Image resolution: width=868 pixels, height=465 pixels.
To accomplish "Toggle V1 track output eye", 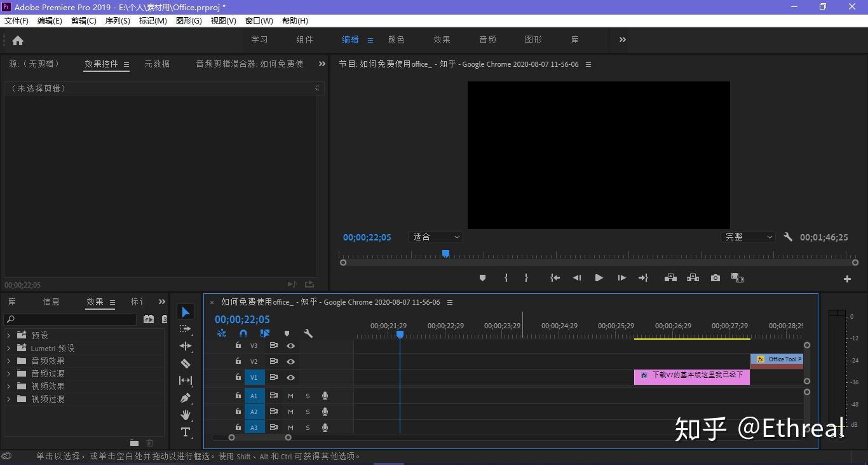I will tap(290, 377).
